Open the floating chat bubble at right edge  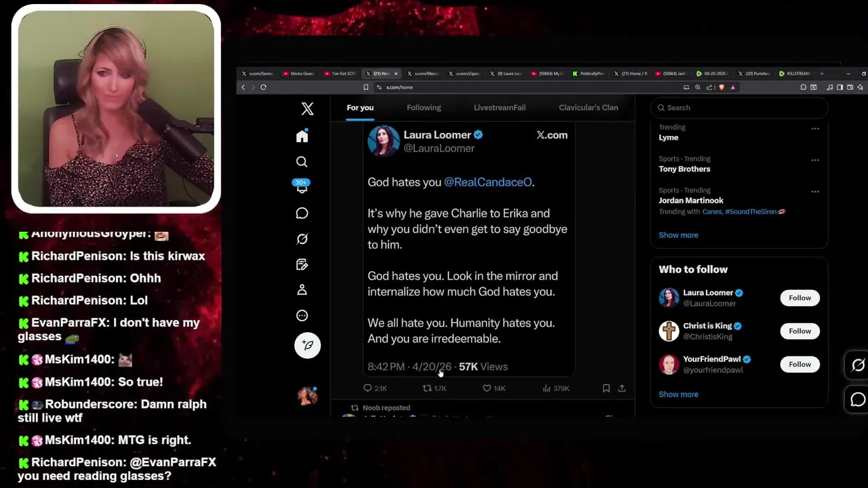pyautogui.click(x=858, y=400)
